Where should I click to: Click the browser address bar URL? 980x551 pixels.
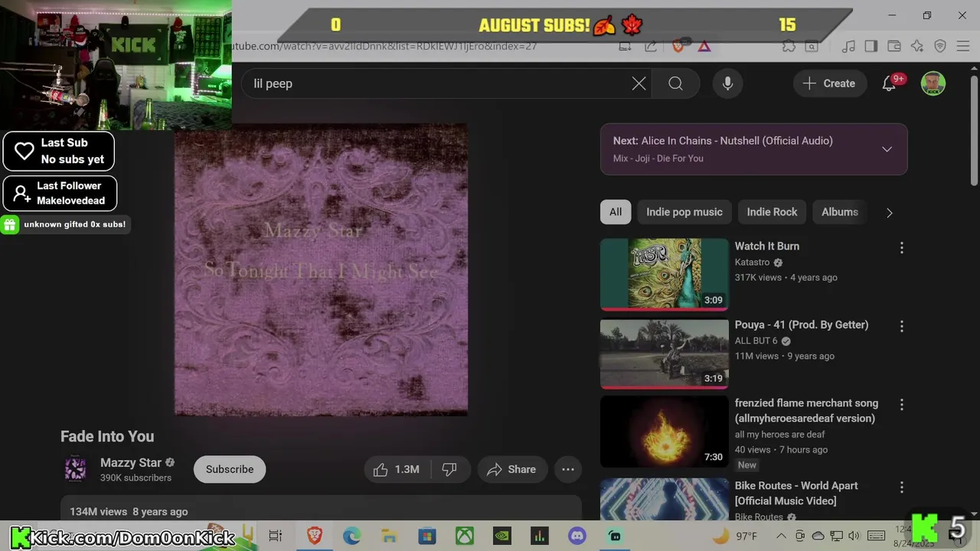(385, 46)
